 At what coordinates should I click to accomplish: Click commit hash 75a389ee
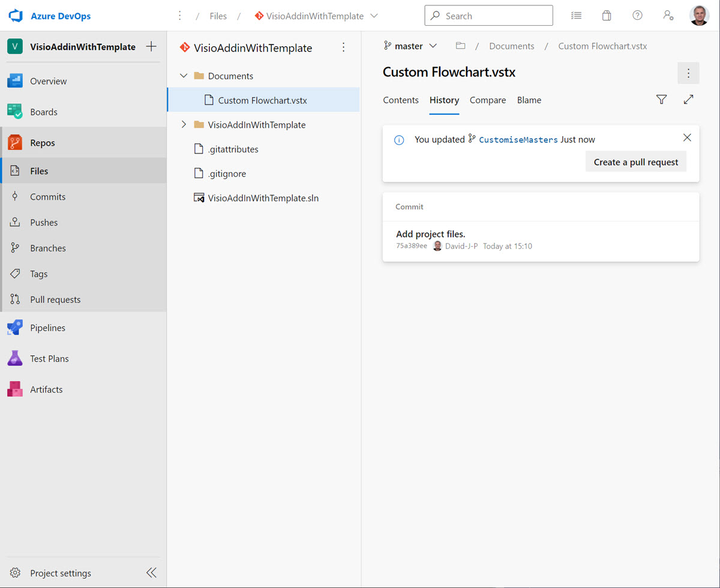point(412,246)
